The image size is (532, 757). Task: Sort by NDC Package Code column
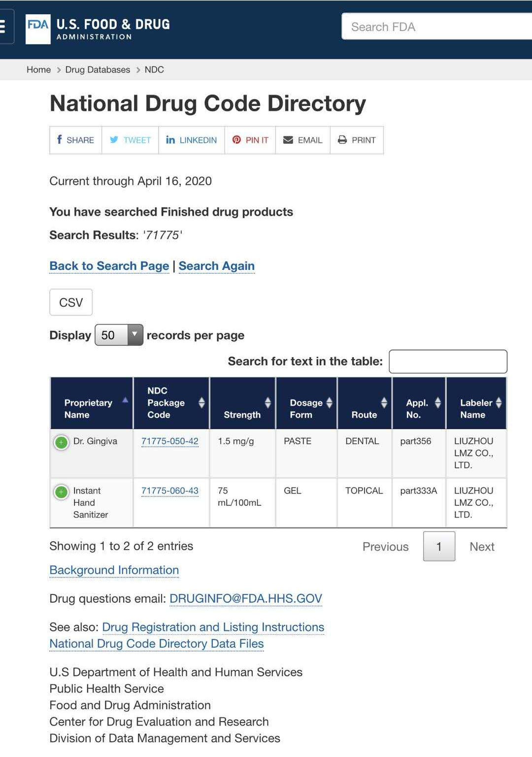(x=171, y=403)
